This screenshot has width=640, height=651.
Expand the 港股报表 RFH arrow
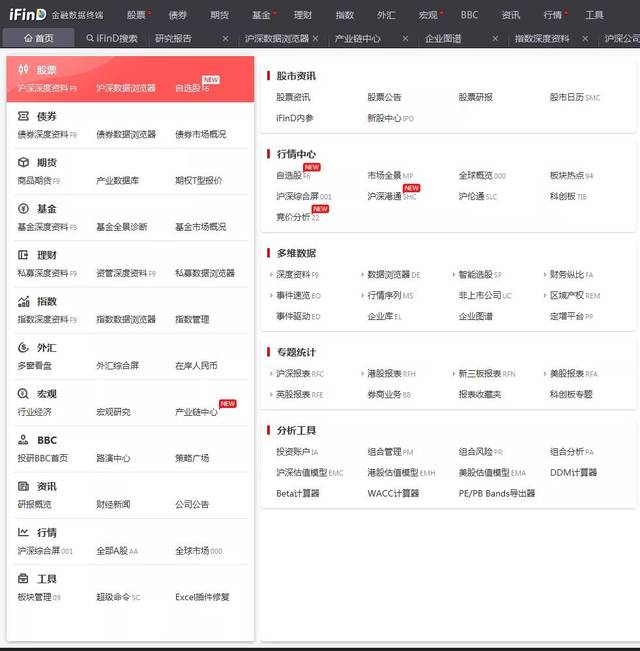(x=362, y=374)
